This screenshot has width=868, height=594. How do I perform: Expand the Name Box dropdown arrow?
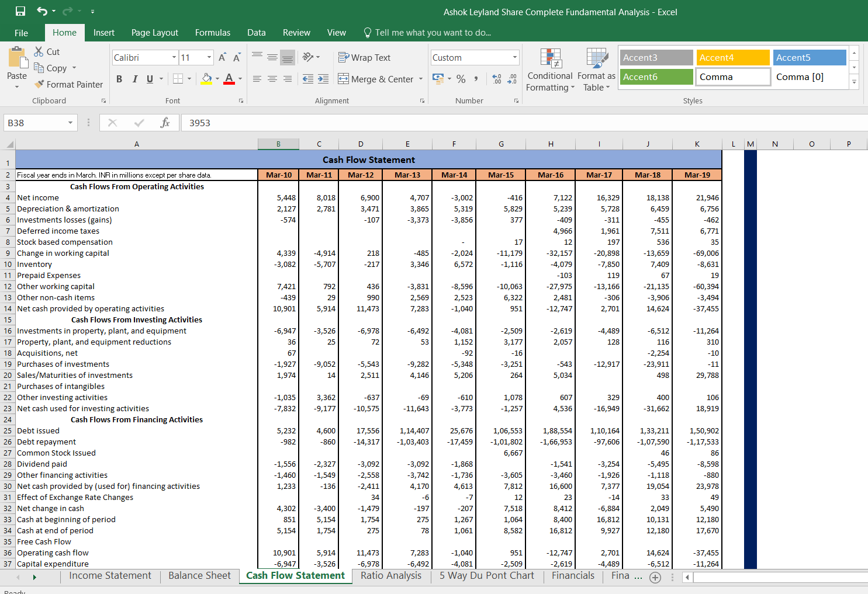tap(70, 123)
